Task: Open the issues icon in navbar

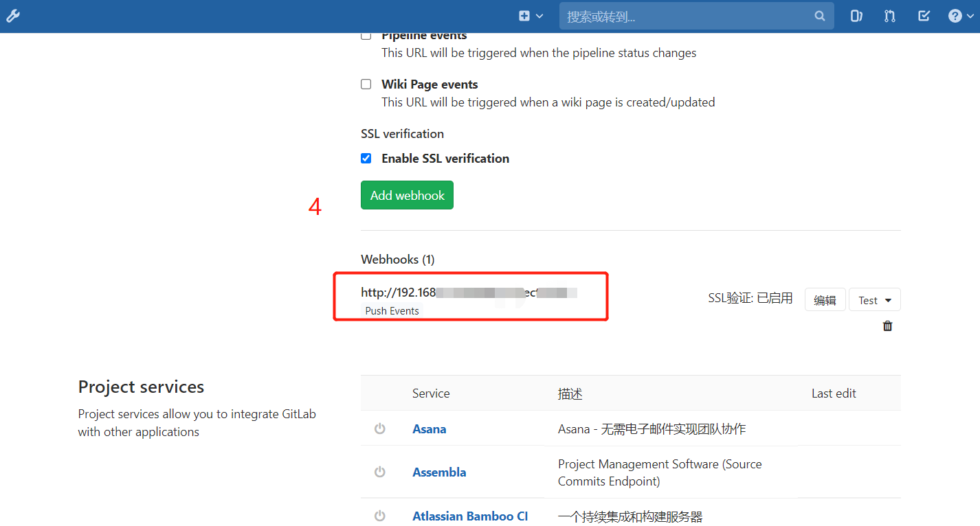Action: coord(856,16)
